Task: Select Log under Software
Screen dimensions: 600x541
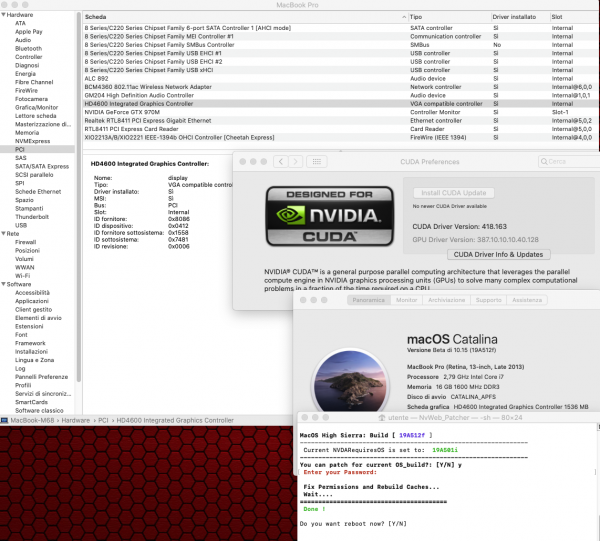Action: [x=20, y=368]
